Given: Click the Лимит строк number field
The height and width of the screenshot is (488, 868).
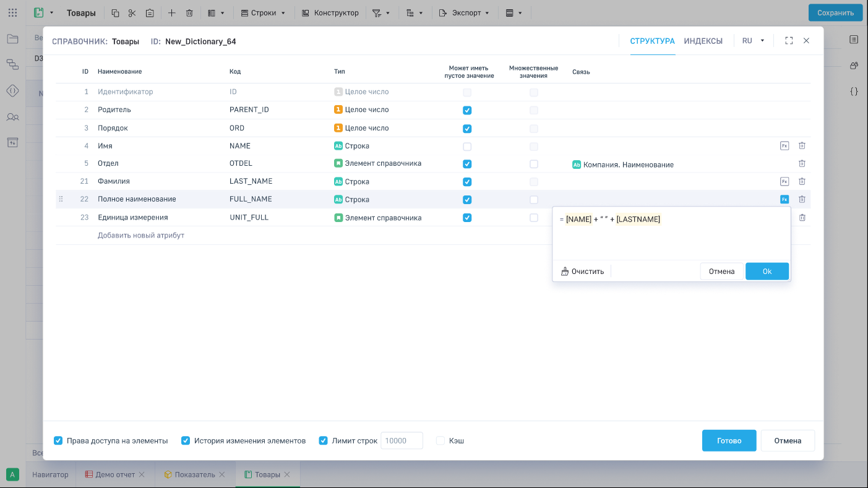Looking at the screenshot, I should pos(402,441).
